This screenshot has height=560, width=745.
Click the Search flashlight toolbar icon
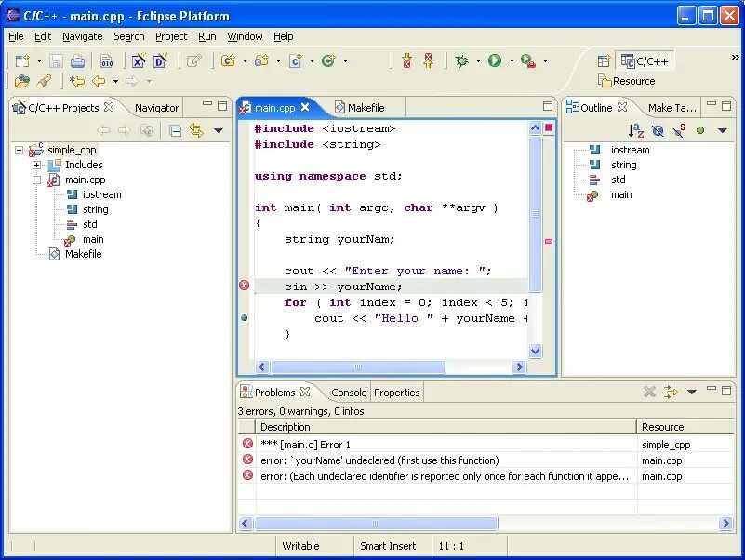pyautogui.click(x=45, y=81)
